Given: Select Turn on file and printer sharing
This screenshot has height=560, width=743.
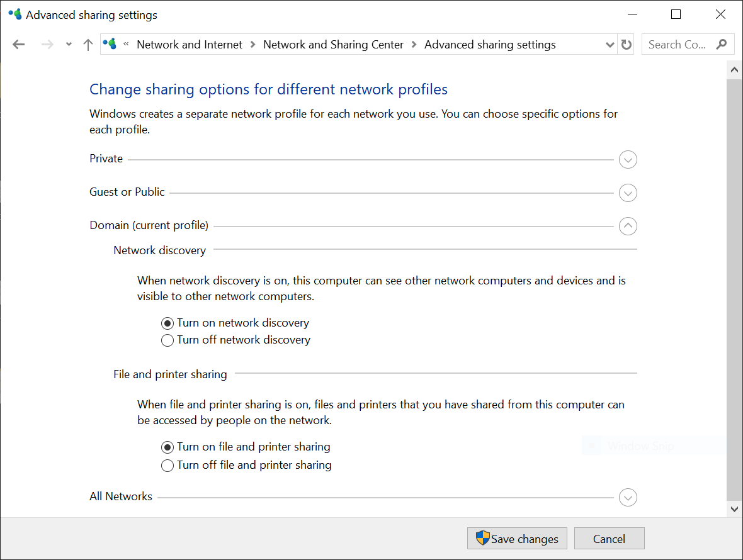Looking at the screenshot, I should coord(167,447).
